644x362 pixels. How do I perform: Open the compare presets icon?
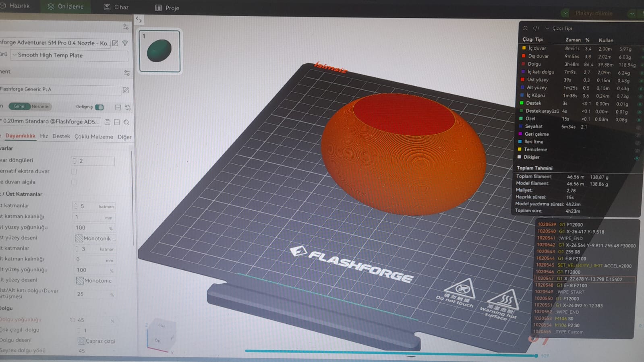click(x=128, y=108)
